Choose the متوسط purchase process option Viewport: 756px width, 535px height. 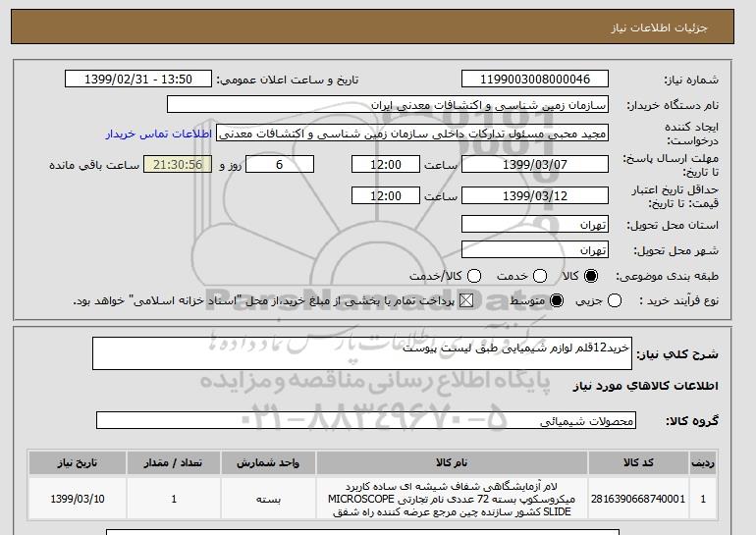[x=557, y=300]
